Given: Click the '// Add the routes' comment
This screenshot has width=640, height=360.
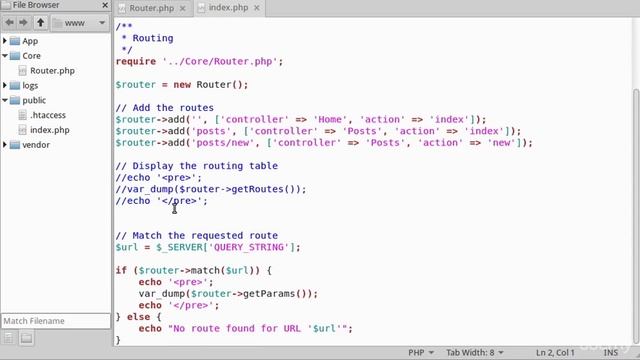Looking at the screenshot, I should coord(164,108).
